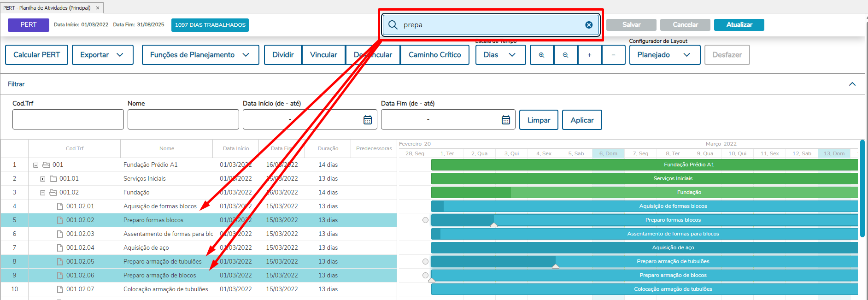Click Calcular PERT button
Viewport: 868px width, 300px height.
[37, 55]
